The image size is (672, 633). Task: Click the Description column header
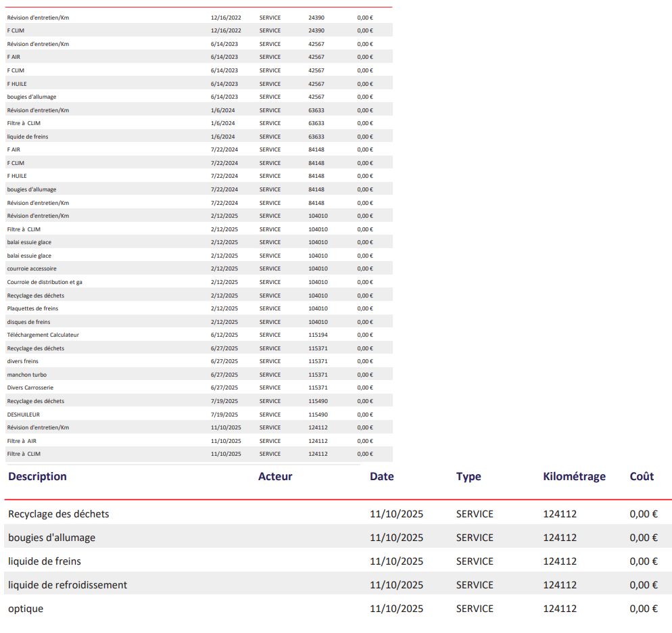click(37, 477)
